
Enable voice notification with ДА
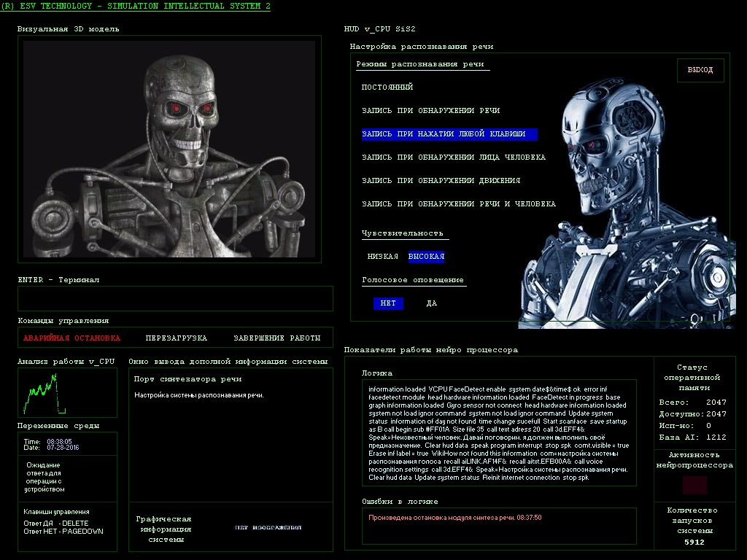pyautogui.click(x=432, y=303)
